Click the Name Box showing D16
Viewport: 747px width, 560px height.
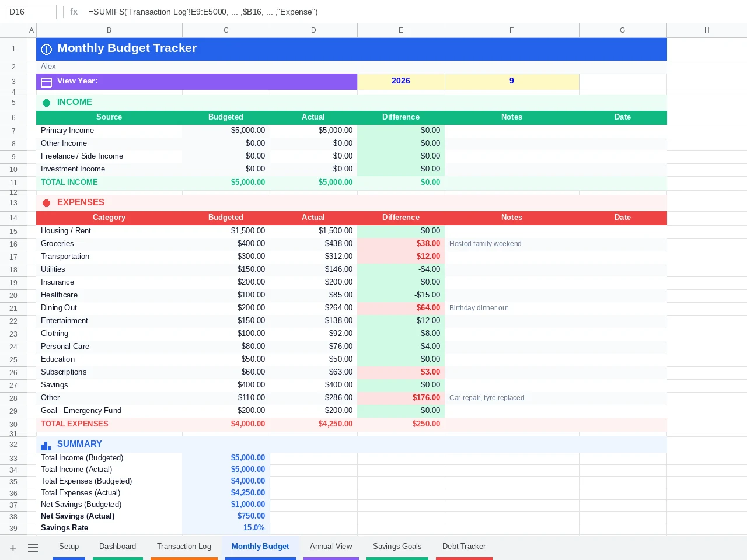click(x=30, y=12)
